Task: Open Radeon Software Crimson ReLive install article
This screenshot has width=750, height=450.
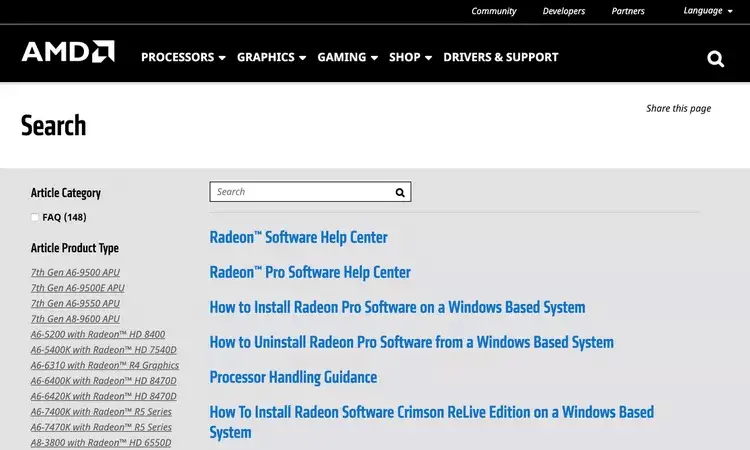Action: pyautogui.click(x=431, y=422)
